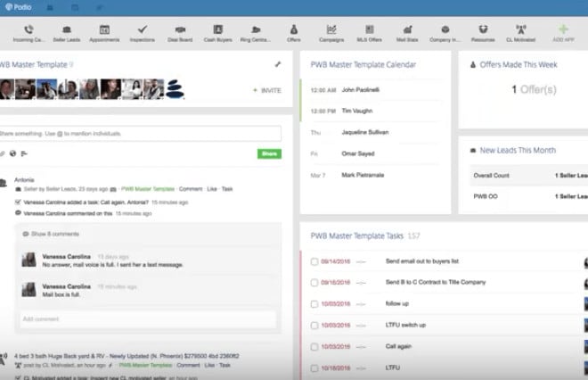Click the green Share button
This screenshot has width=588, height=380.
coord(269,153)
